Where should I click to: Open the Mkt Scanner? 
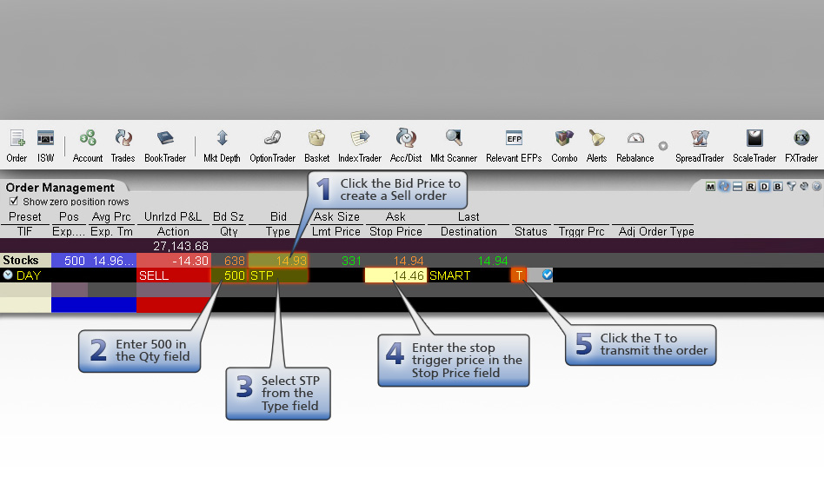click(x=454, y=146)
